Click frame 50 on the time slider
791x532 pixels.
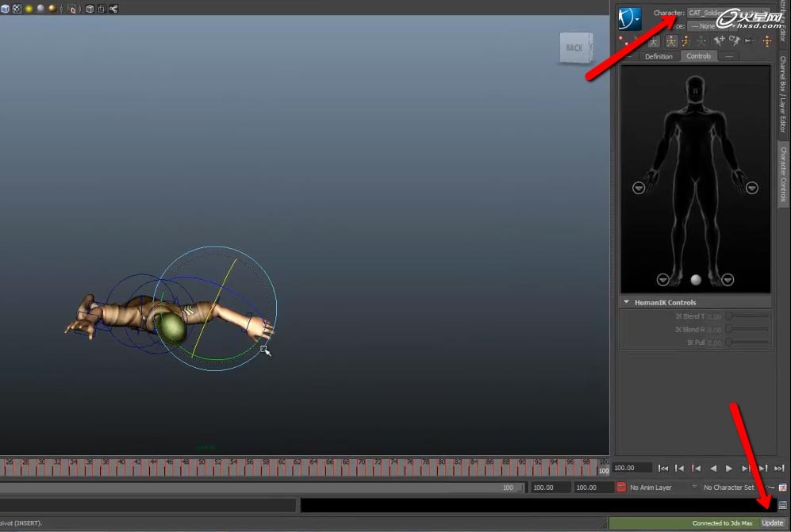point(202,468)
